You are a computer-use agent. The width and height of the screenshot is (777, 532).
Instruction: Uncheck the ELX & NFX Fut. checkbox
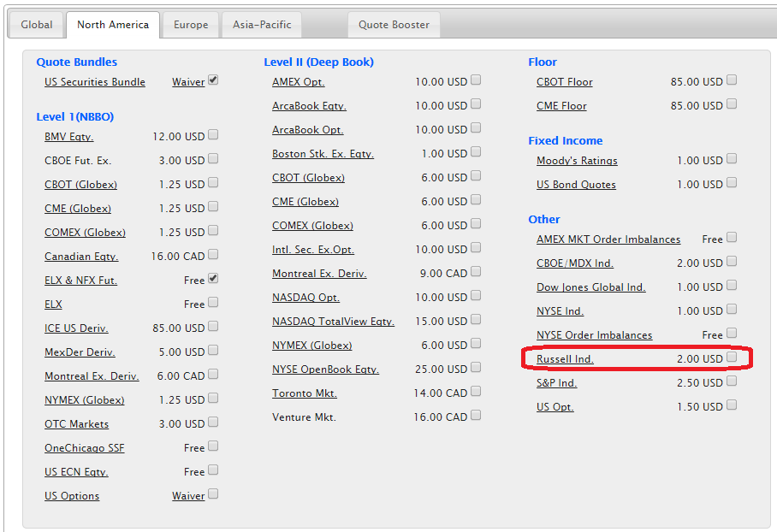click(x=213, y=278)
